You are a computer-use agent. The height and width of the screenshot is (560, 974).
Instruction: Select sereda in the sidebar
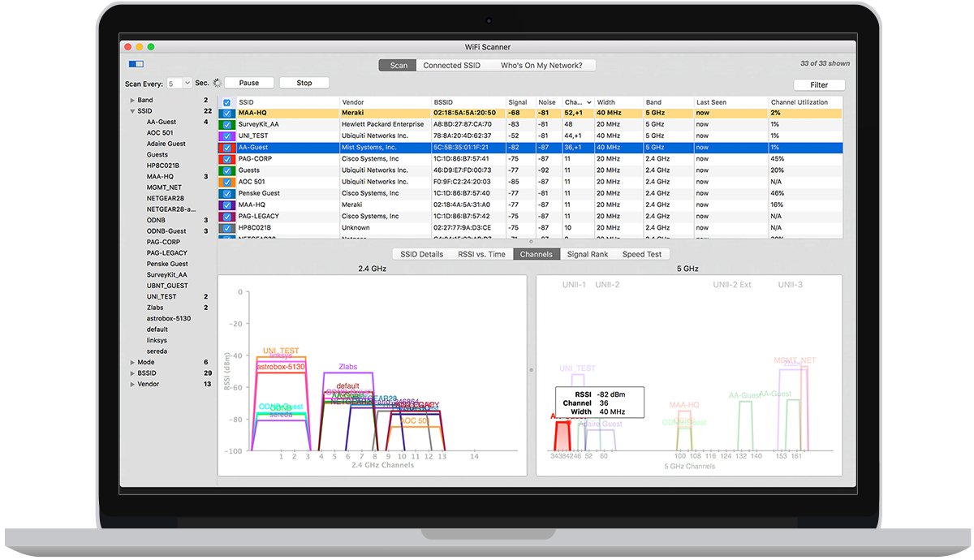pyautogui.click(x=157, y=351)
